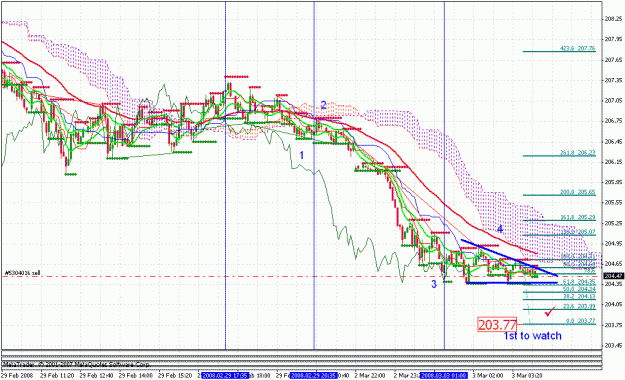Viewport: 625px width, 380px height.
Task: Click the wave label 1 on chart
Action: coord(302,155)
